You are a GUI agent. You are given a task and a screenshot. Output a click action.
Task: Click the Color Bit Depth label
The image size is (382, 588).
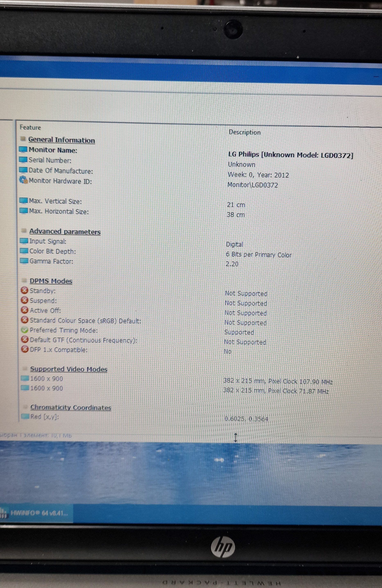(x=53, y=251)
